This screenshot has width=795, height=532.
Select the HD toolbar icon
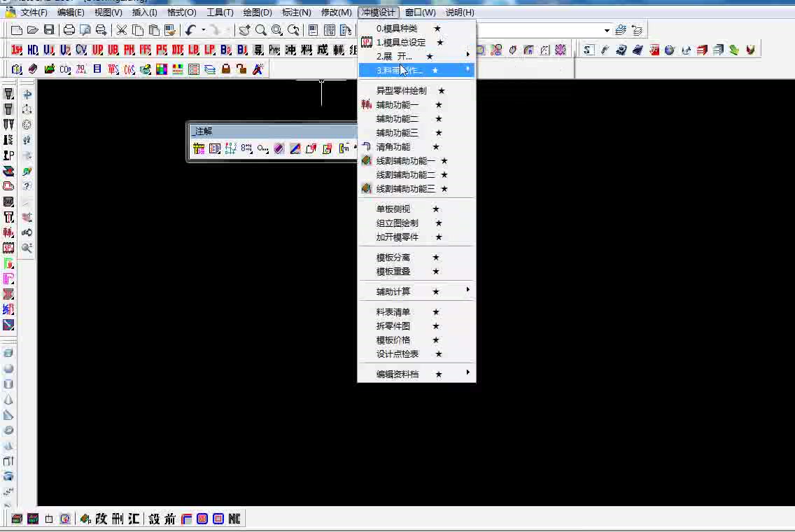(34, 50)
